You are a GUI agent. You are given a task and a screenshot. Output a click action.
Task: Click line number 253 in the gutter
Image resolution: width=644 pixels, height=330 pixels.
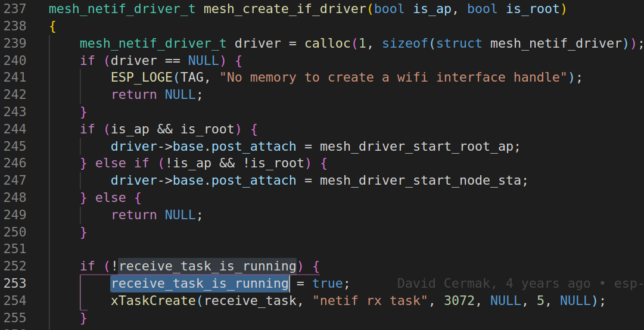[x=15, y=283]
